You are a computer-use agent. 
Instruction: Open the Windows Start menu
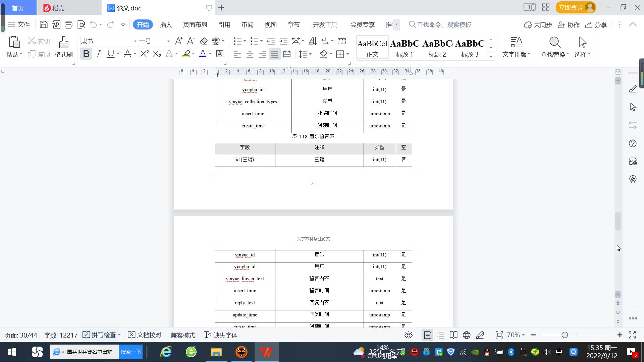12,352
